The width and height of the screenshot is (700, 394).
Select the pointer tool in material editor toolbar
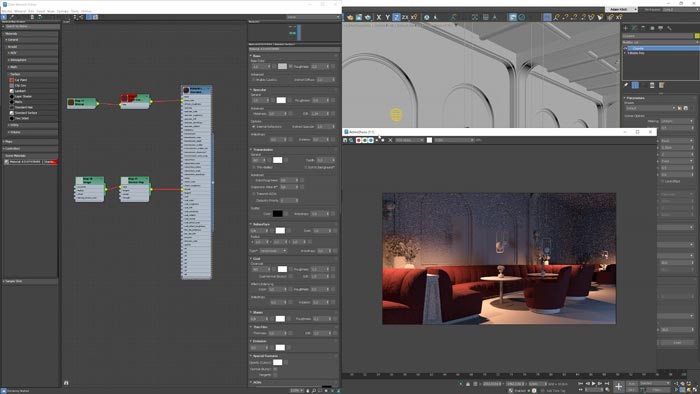[4, 17]
